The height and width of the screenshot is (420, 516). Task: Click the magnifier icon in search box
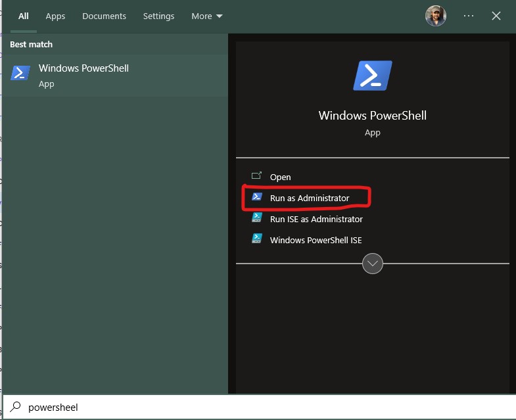[x=16, y=407]
